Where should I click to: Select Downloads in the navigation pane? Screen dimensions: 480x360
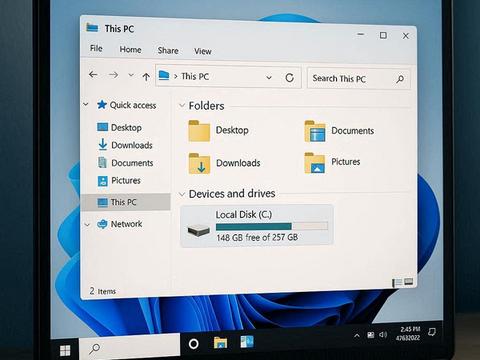pyautogui.click(x=125, y=145)
